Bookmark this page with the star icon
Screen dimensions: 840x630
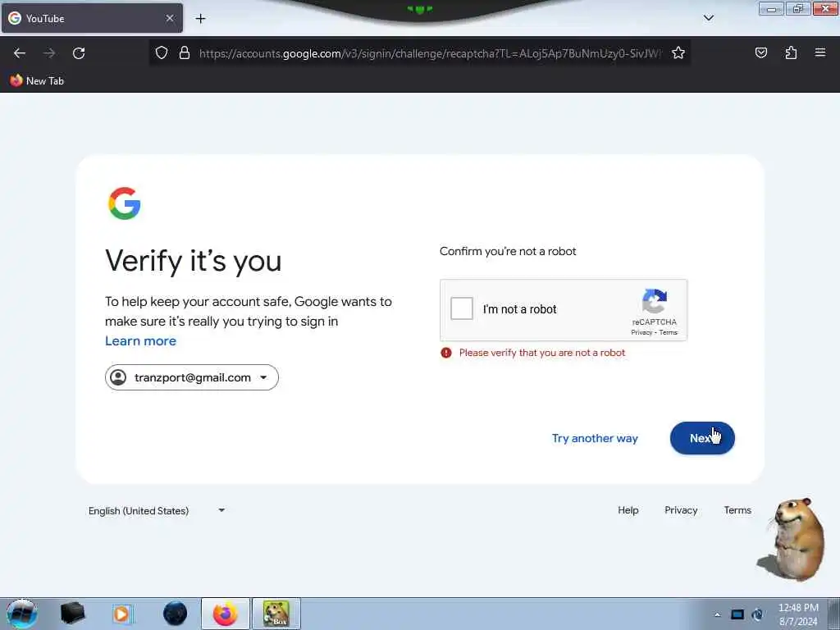(x=678, y=53)
